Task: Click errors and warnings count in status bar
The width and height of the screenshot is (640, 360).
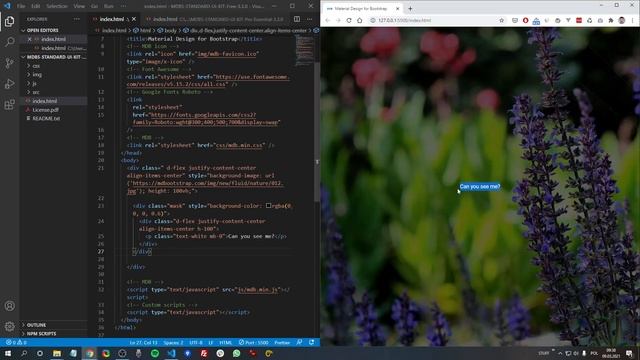Action: click(16, 342)
